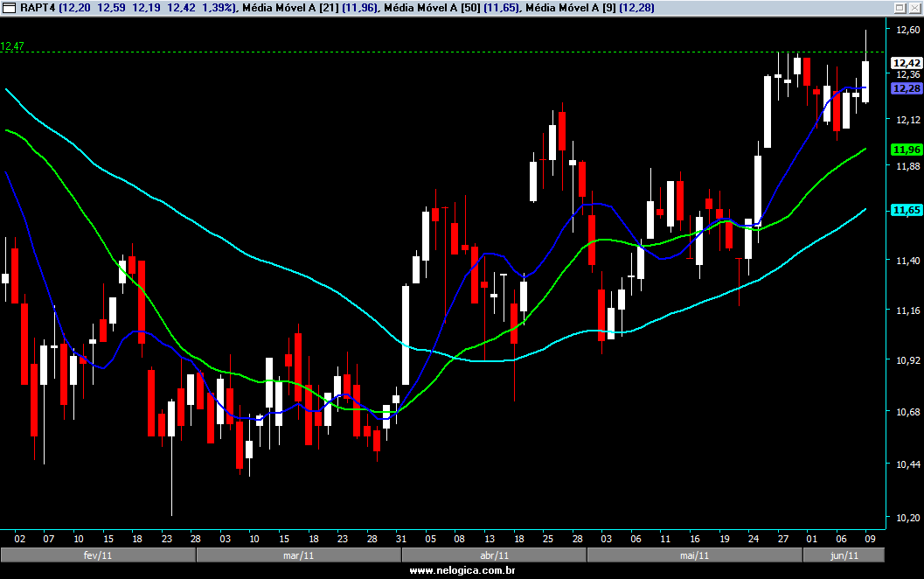Select the RAPT4 ticker text in title

pos(37,8)
